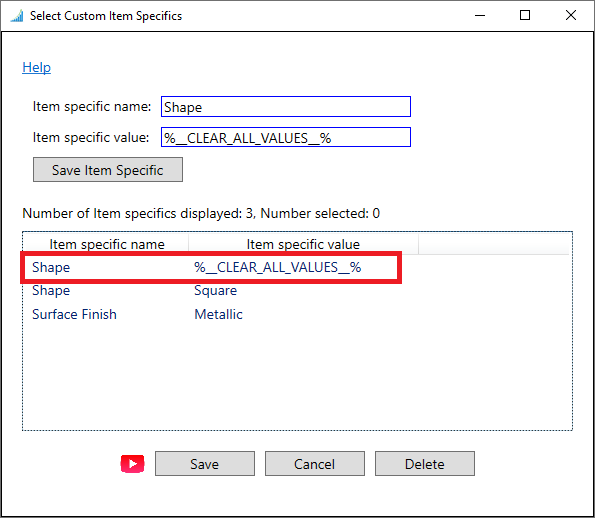Click the Delete button
Viewport: 595px width, 518px height.
click(425, 463)
